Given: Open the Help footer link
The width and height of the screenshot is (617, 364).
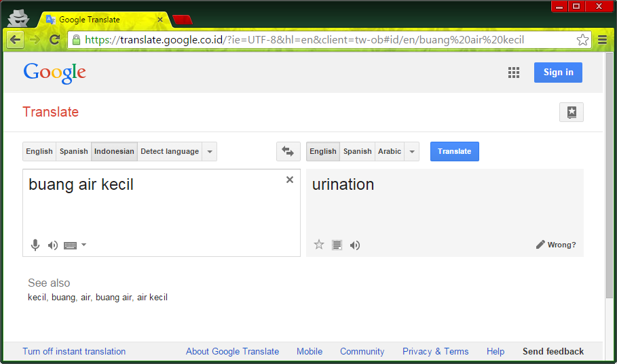Looking at the screenshot, I should 496,351.
